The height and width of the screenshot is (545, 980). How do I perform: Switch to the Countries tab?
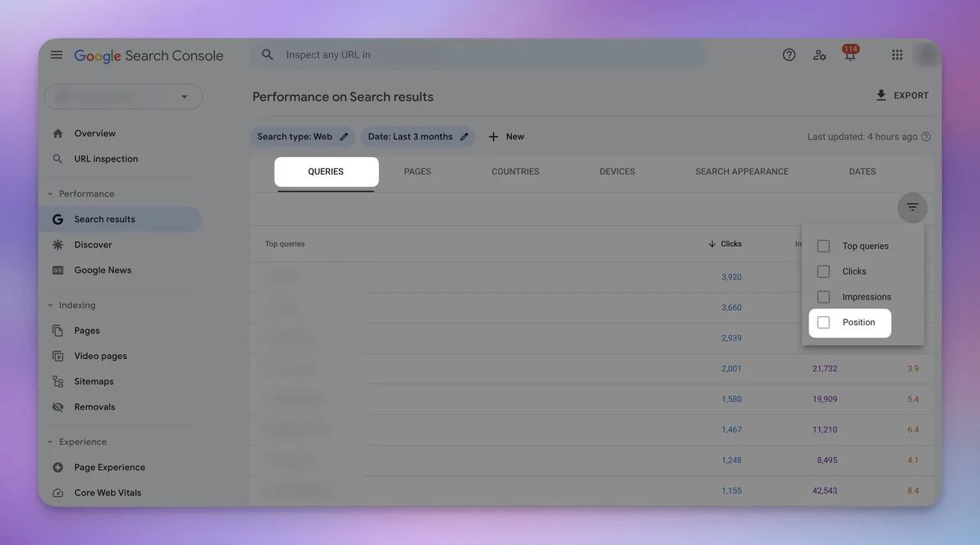515,171
